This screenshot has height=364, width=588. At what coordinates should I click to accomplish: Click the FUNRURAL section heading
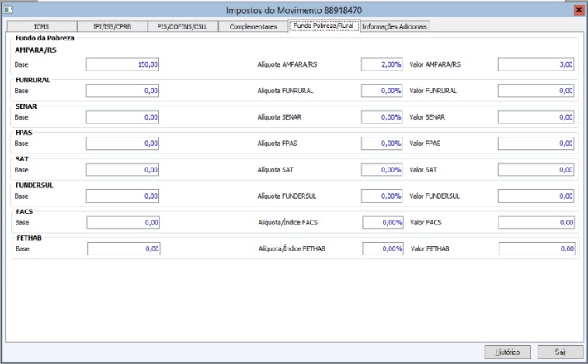33,80
